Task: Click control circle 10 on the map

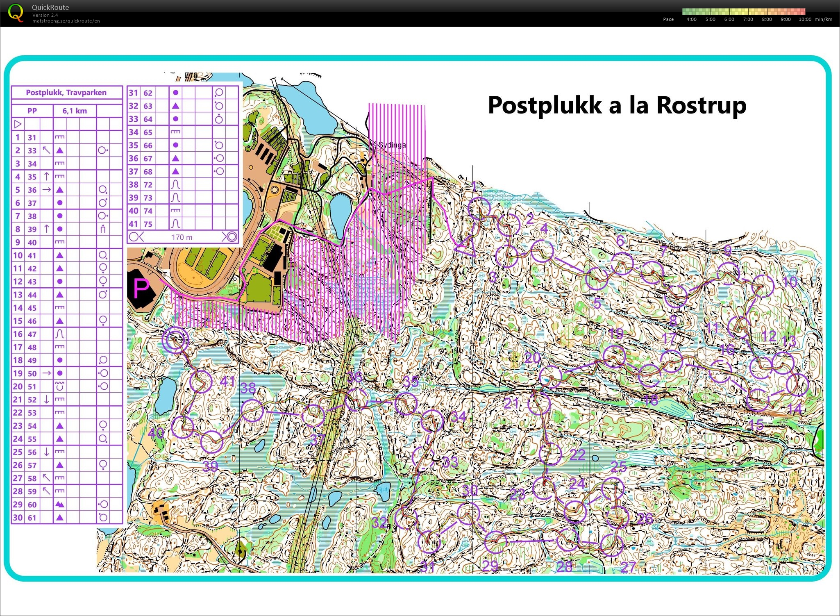Action: tap(763, 286)
